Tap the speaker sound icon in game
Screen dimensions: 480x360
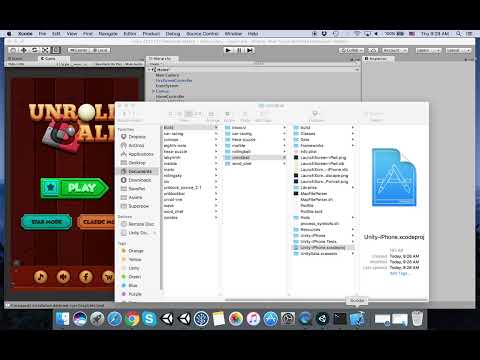pos(63,277)
